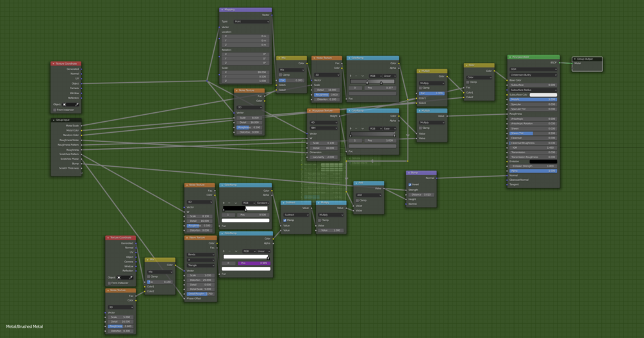Viewport: 644px width, 338px height.
Task: Click the Subsurface Color white swatch
Action: (x=543, y=94)
